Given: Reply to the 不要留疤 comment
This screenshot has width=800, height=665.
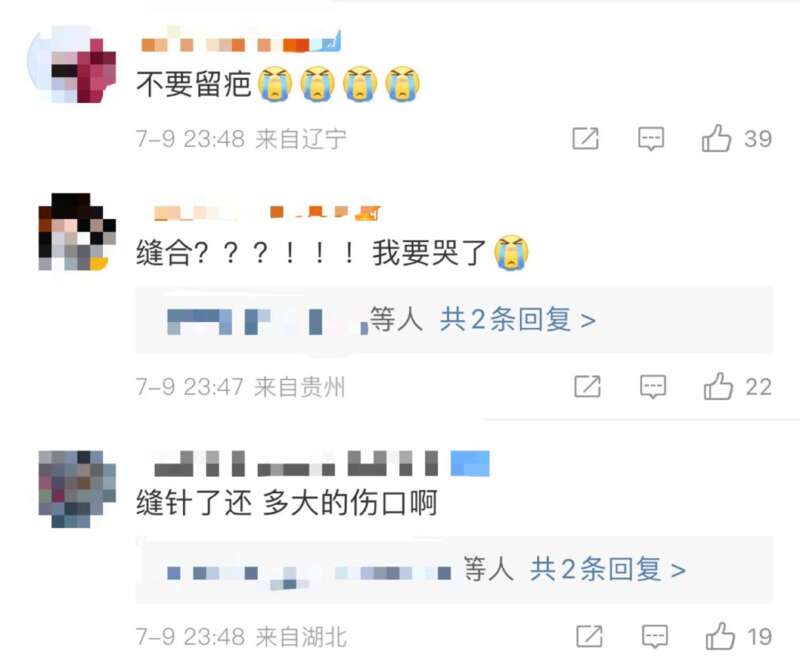Looking at the screenshot, I should (x=651, y=138).
